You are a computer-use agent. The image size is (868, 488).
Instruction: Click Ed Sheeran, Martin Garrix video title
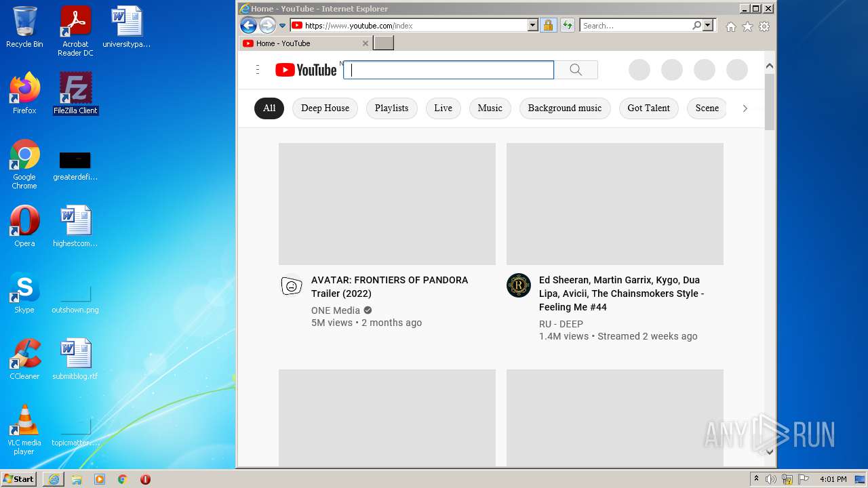622,293
